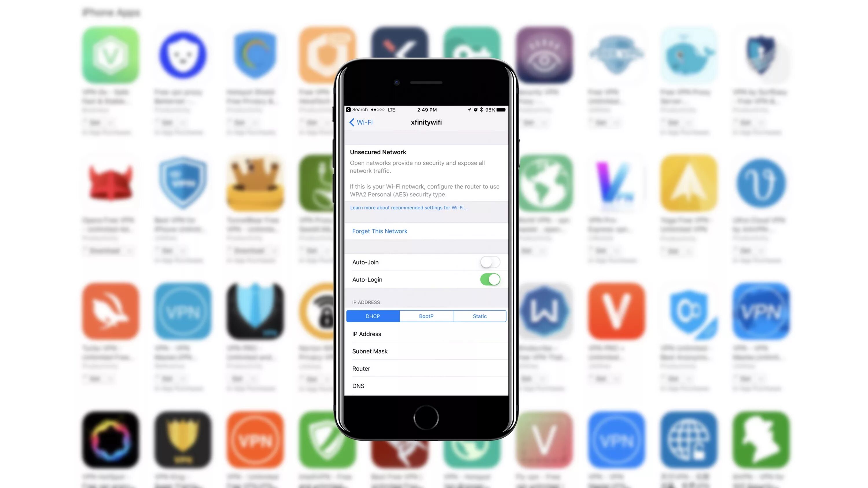Switch to the Static IP tab
This screenshot has height=488, width=868.
[x=479, y=316]
